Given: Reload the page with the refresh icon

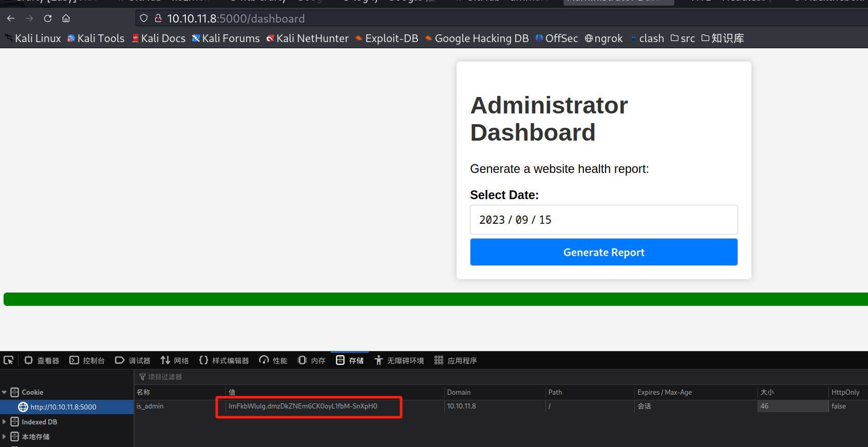Looking at the screenshot, I should coord(48,18).
